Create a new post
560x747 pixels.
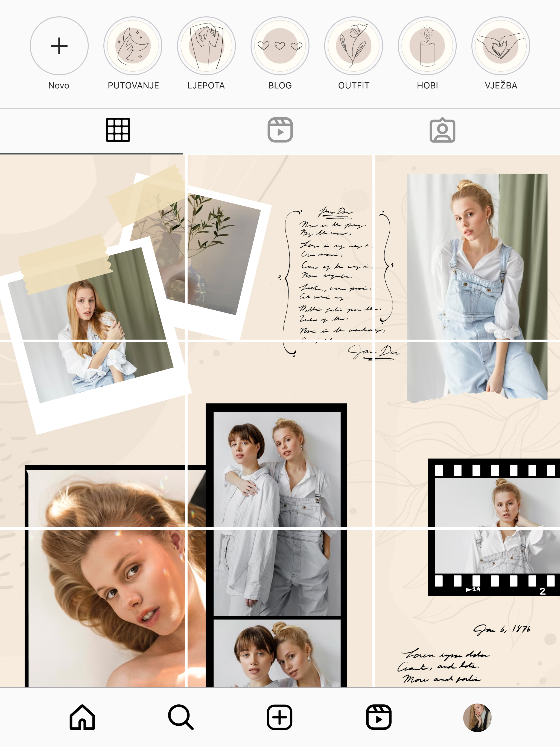(280, 717)
